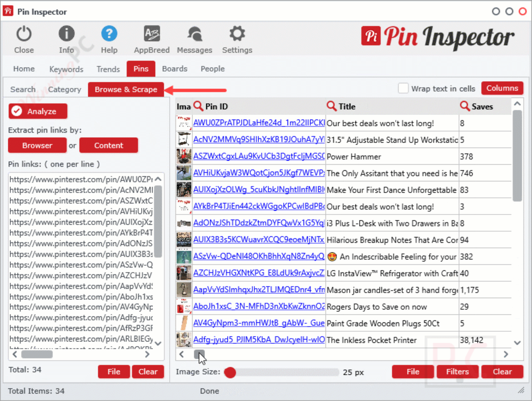Click title 'Make Your First Dance Unforgettable'

click(x=391, y=190)
